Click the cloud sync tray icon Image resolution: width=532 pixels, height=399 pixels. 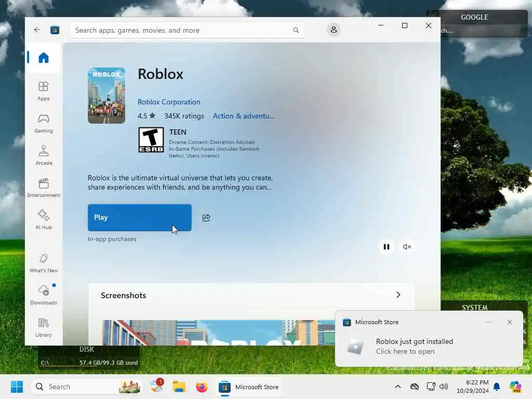pos(414,387)
